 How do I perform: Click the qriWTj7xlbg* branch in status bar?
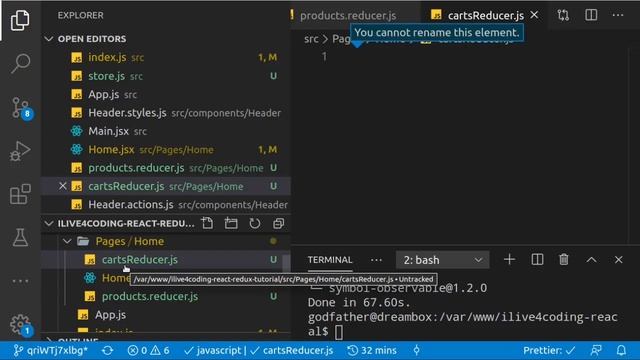(x=51, y=351)
